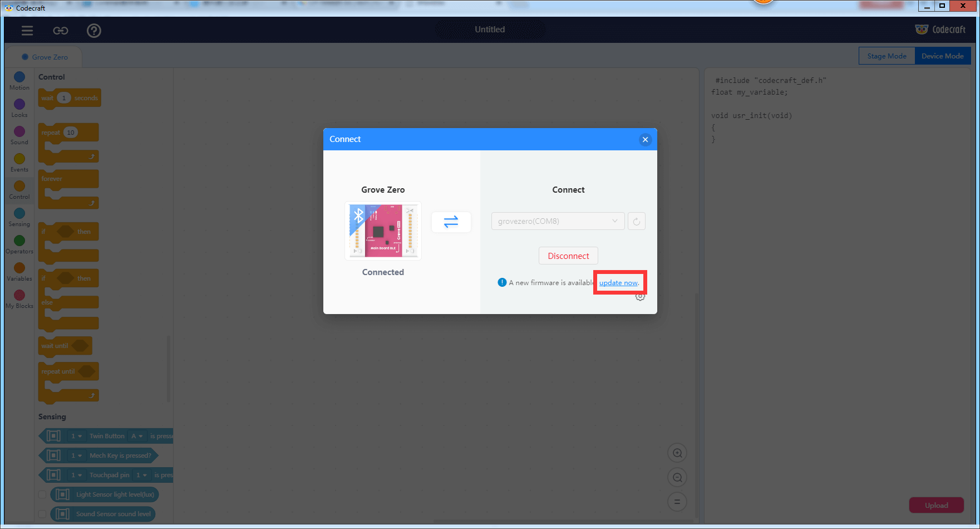This screenshot has height=529, width=980.
Task: Refresh the serial port list
Action: tap(637, 221)
